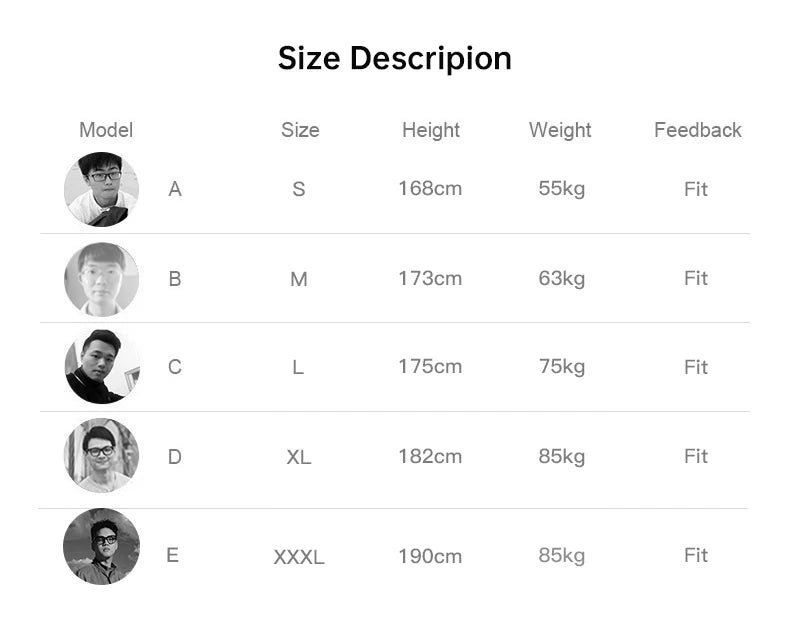Image resolution: width=790 pixels, height=636 pixels.
Task: Click the Size column header
Action: 300,130
